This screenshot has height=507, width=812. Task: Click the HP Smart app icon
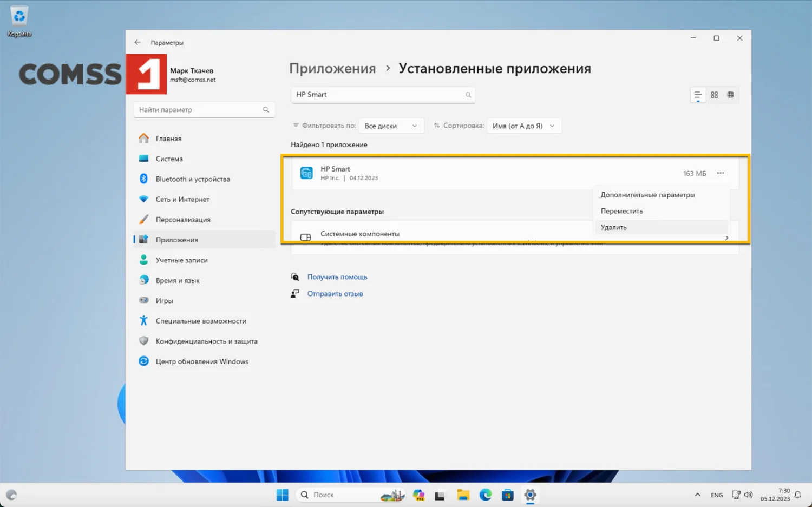tap(306, 173)
